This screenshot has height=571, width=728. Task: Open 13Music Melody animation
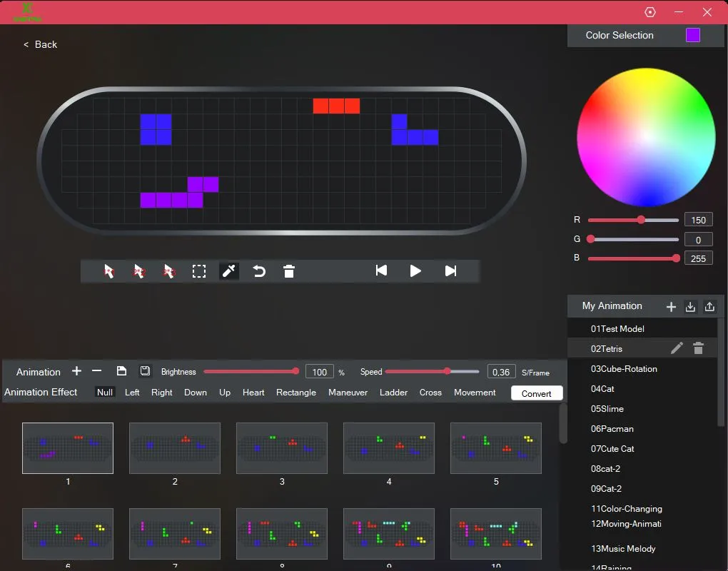(642, 548)
